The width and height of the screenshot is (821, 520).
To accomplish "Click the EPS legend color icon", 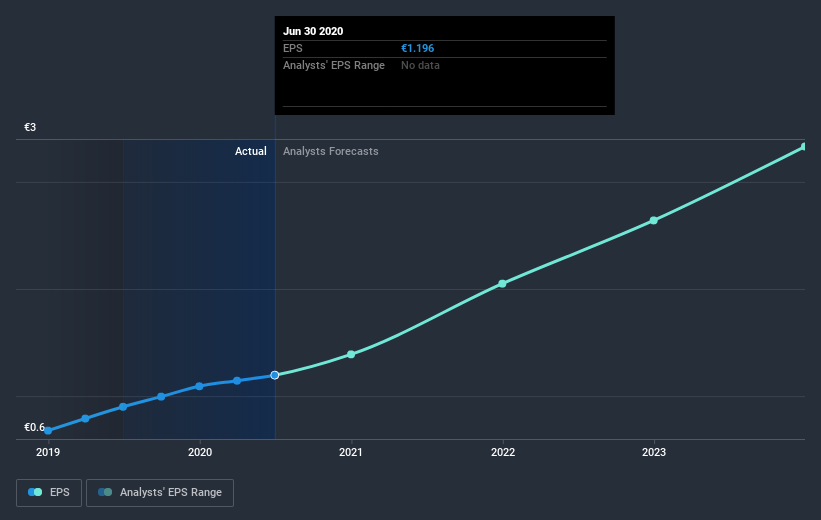I will (35, 492).
